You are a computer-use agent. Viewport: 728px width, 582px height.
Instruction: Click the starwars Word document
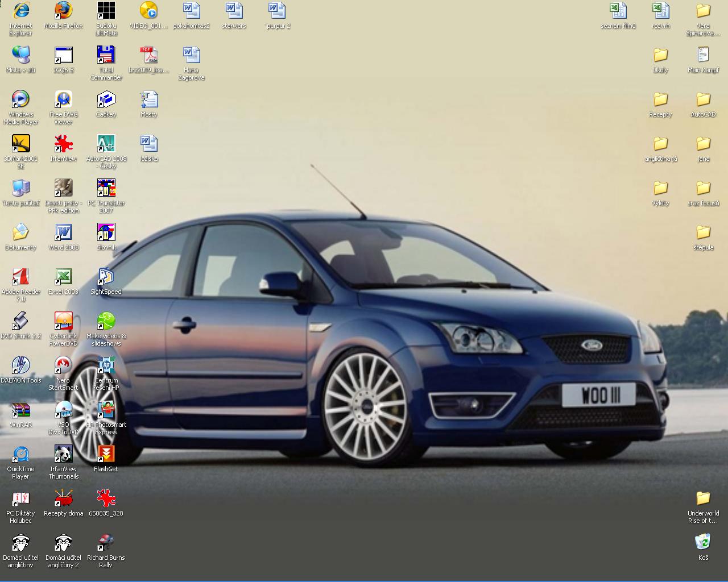(x=234, y=11)
